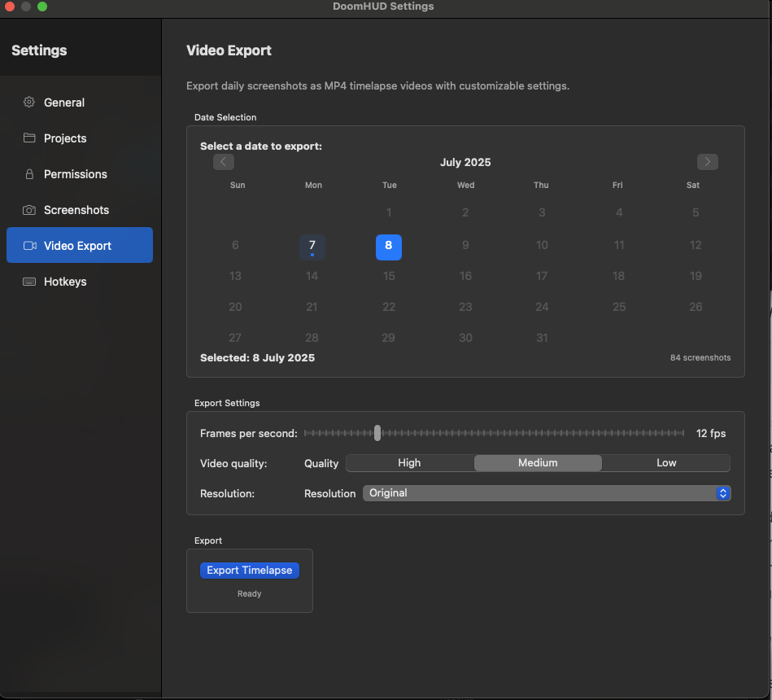Set video quality to Medium
The image size is (772, 700).
click(538, 463)
